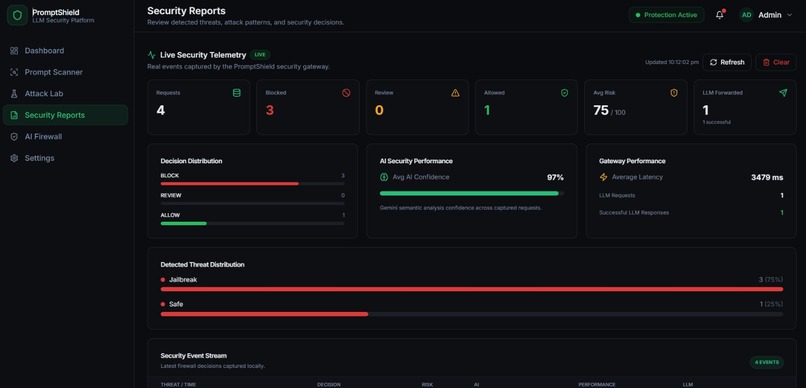Viewport: 806px width, 388px height.
Task: Click the REVIEW empty distribution bar
Action: [252, 204]
